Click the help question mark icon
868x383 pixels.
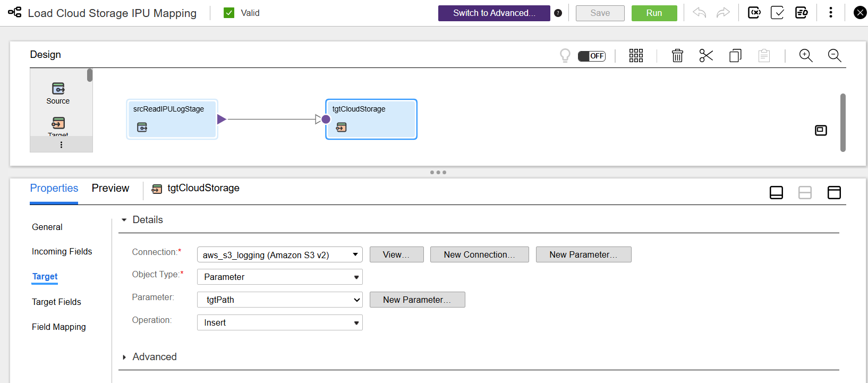(x=558, y=13)
